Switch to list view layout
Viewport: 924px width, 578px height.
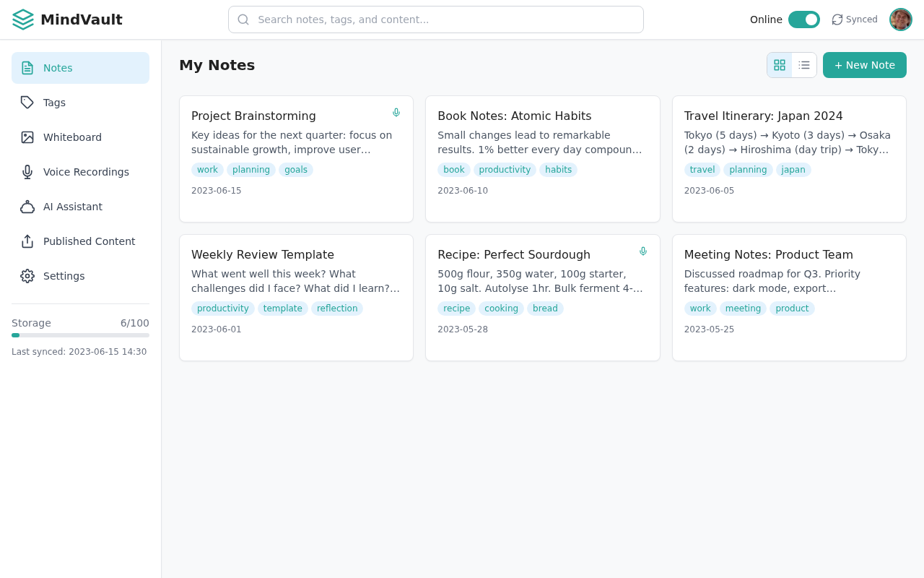pos(803,65)
